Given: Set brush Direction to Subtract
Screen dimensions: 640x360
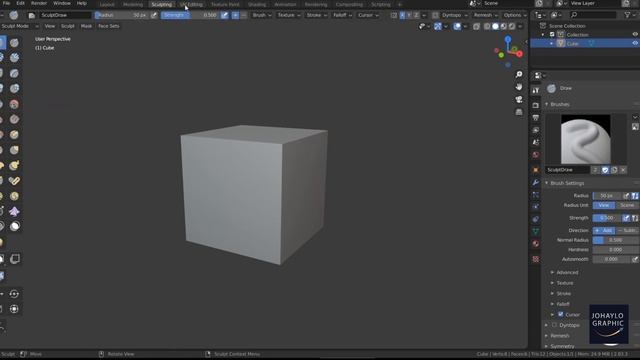Looking at the screenshot, I should pos(627,231).
